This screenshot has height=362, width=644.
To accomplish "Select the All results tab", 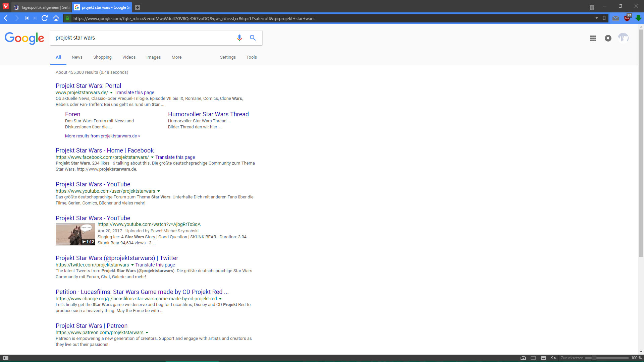I will point(58,57).
